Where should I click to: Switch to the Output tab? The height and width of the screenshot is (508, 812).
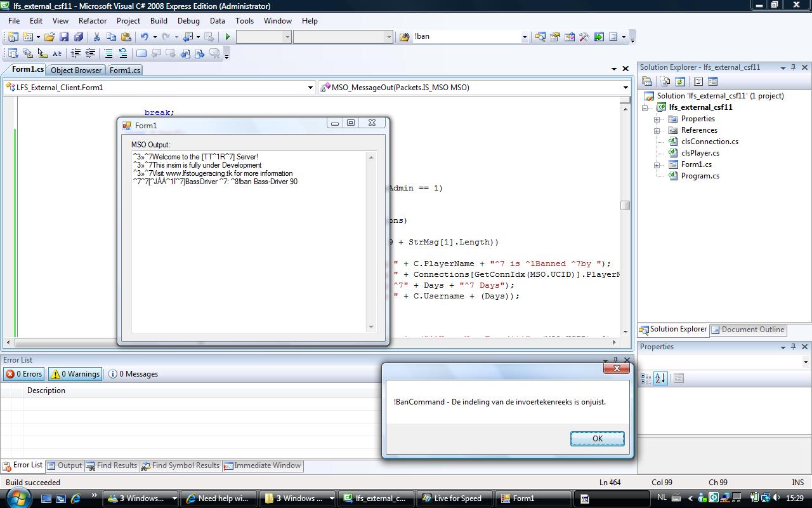click(65, 465)
